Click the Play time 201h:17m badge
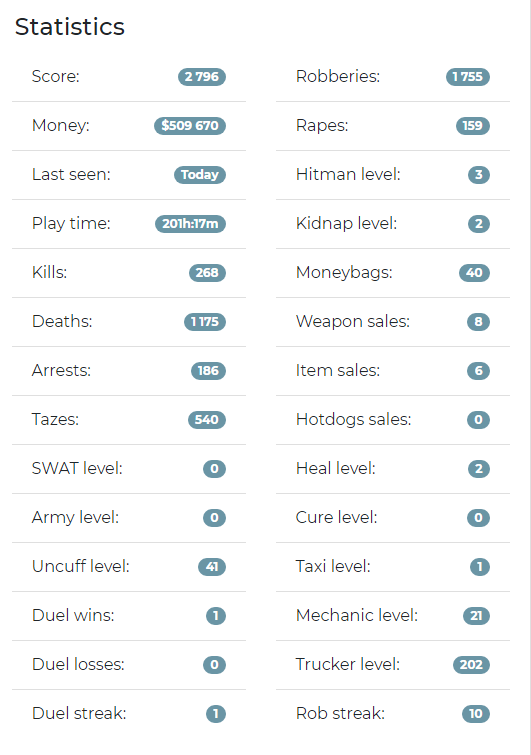The image size is (531, 755). [190, 224]
